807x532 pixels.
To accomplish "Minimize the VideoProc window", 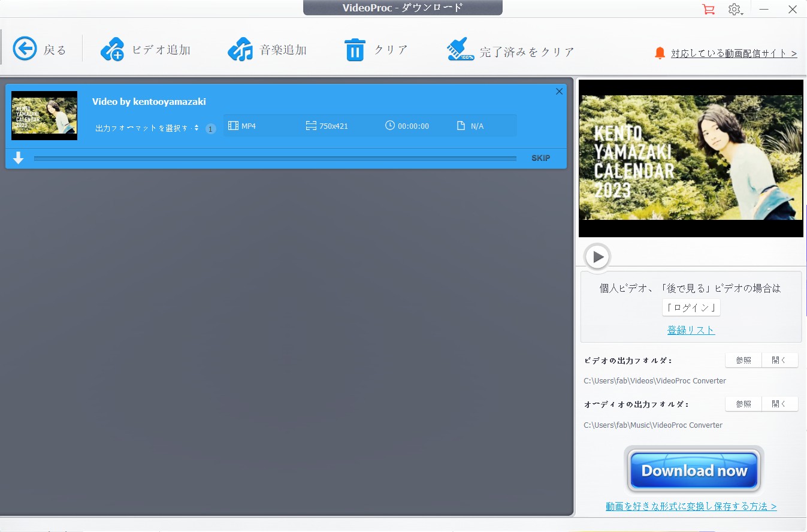I will tap(764, 10).
